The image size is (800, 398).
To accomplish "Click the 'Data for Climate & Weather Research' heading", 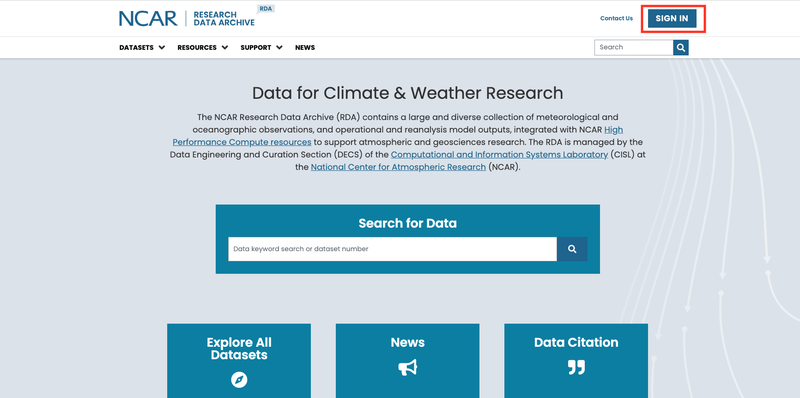I will point(408,93).
